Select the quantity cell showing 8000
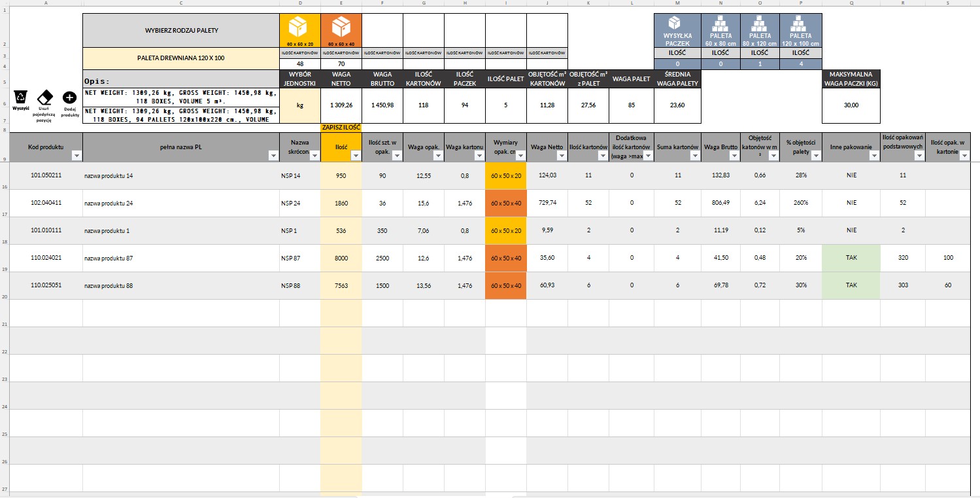Screen dimensions: 980x498 (341, 258)
